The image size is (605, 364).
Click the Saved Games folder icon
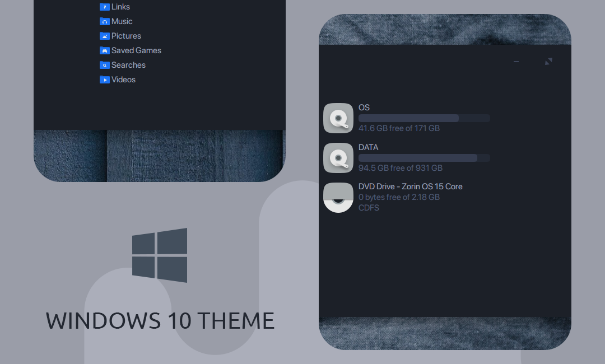[105, 50]
